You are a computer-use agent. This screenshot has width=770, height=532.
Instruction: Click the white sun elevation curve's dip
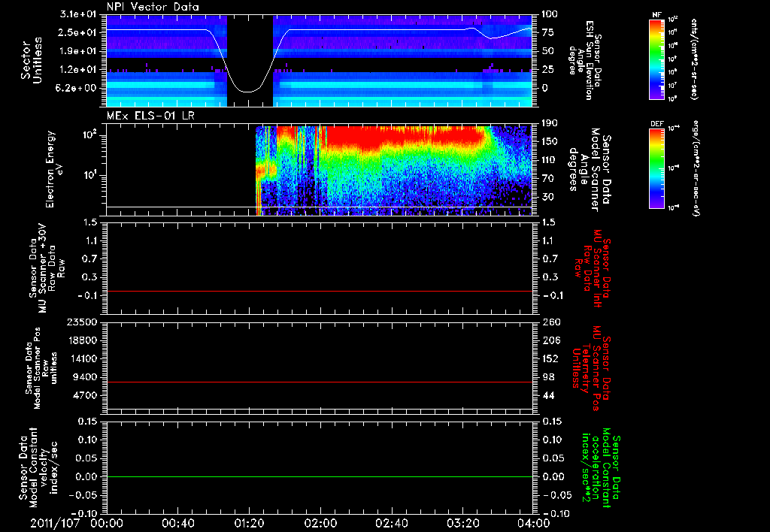pyautogui.click(x=248, y=91)
